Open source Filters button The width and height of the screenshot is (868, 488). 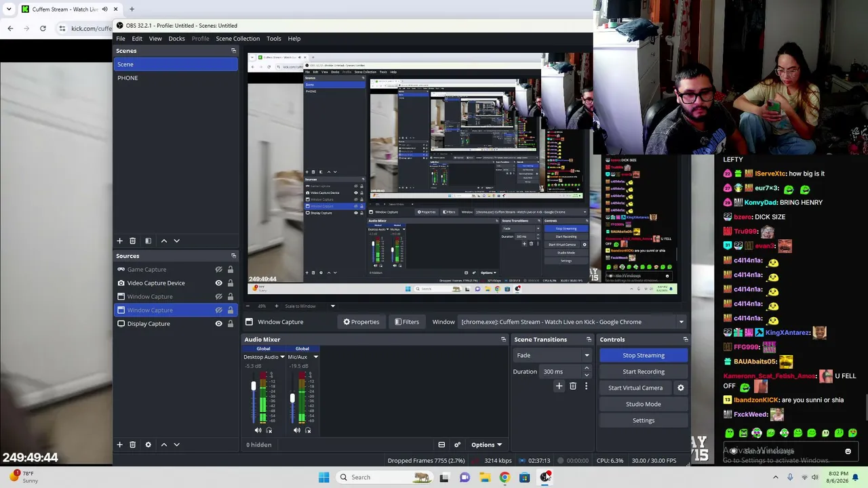tap(407, 322)
